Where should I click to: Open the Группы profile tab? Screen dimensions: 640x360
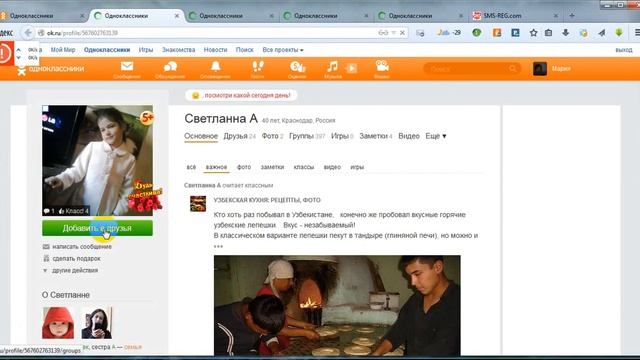[307, 136]
